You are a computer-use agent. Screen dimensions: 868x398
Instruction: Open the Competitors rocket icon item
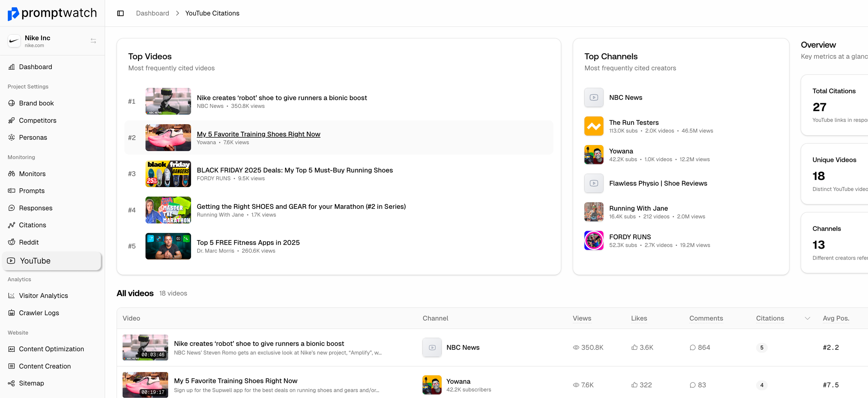(x=37, y=120)
